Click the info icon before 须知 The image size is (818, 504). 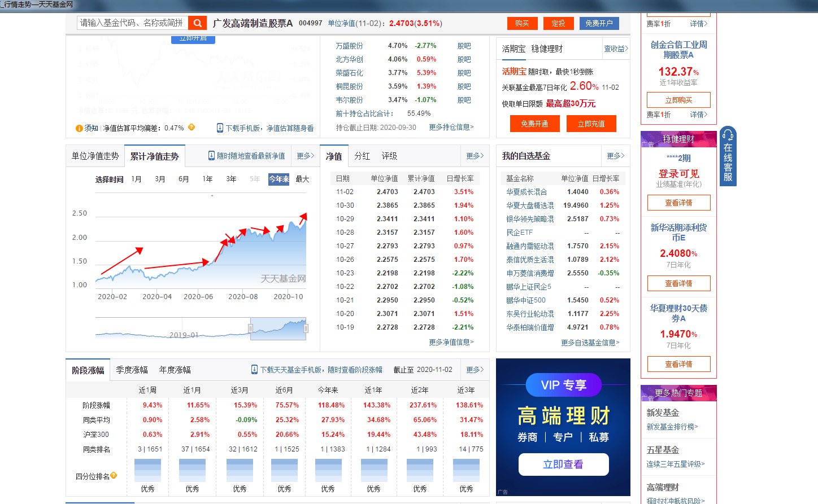coord(79,128)
